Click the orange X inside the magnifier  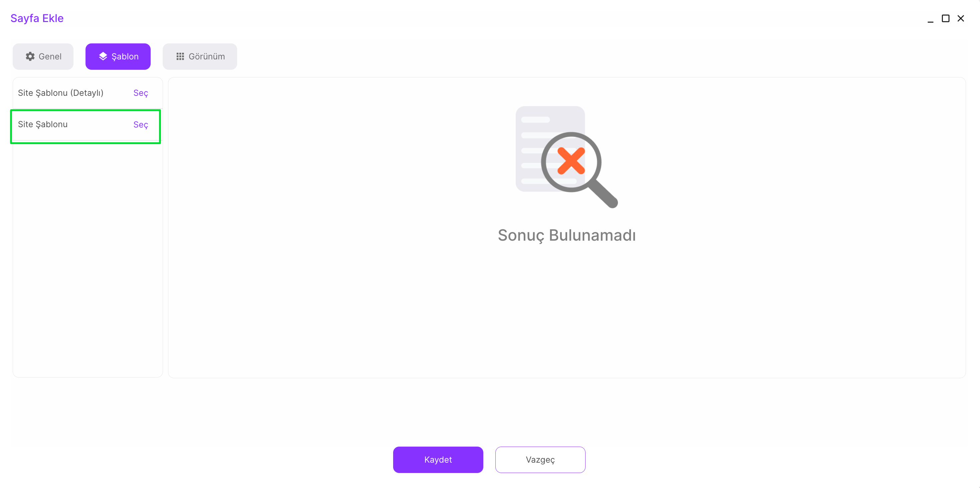(570, 161)
